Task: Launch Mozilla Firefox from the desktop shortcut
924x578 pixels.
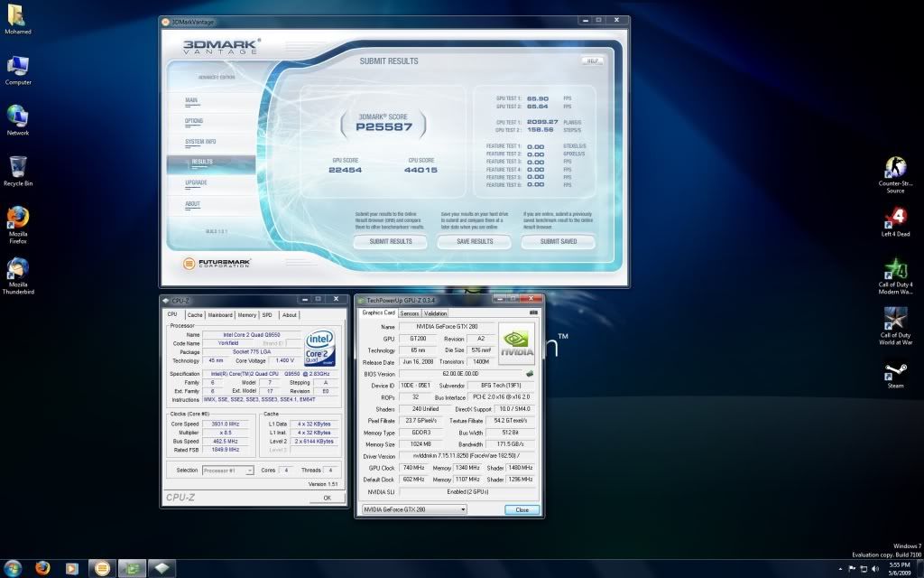Action: [x=18, y=225]
